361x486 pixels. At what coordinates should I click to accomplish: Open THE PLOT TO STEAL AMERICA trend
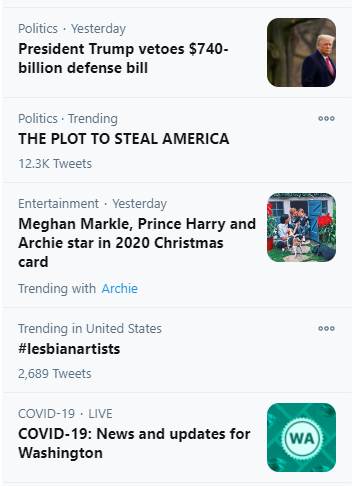coord(124,139)
